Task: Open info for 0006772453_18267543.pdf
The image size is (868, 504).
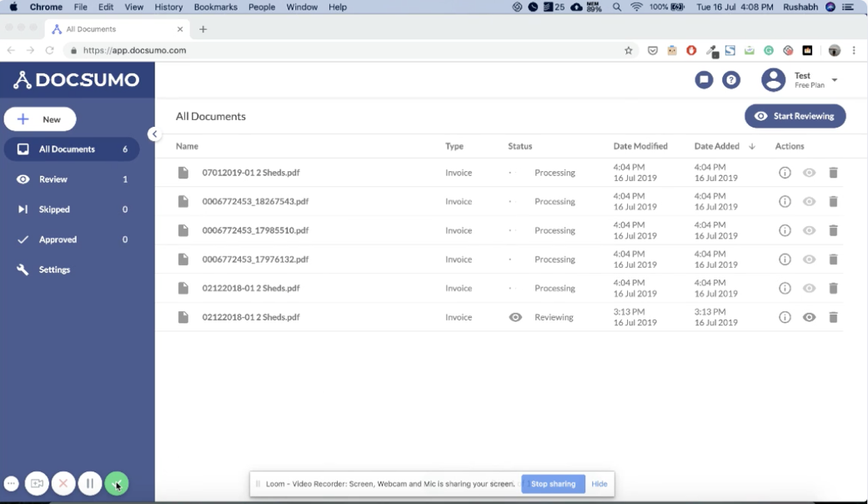Action: pos(785,202)
